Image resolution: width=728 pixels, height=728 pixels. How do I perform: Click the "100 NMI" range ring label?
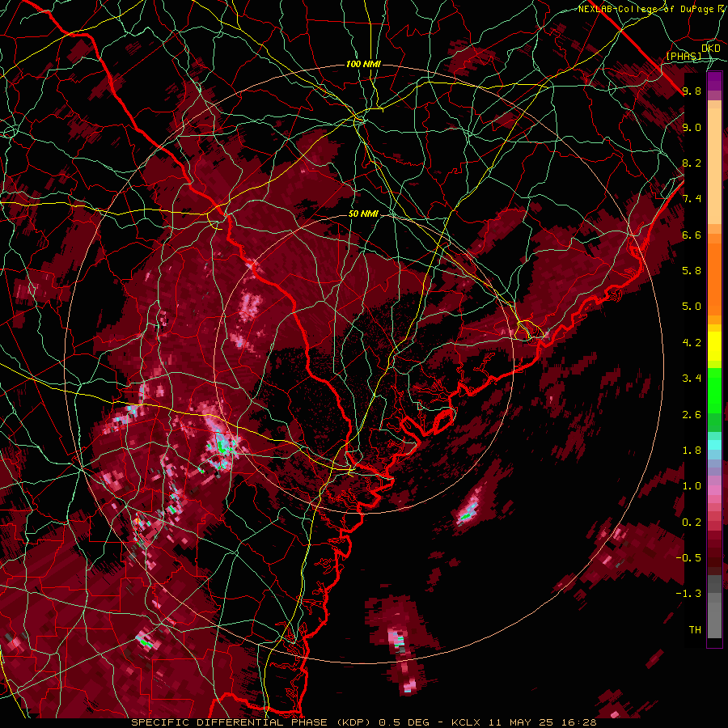(x=363, y=64)
